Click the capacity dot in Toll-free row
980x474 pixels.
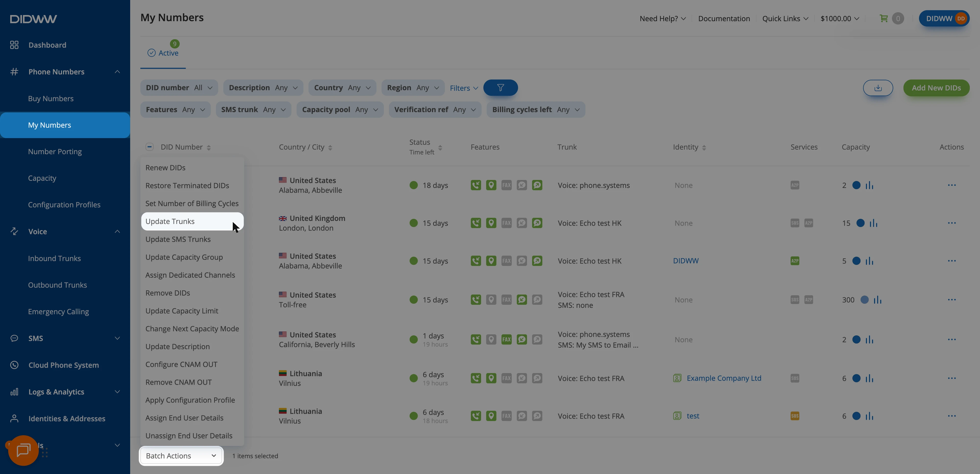tap(864, 300)
